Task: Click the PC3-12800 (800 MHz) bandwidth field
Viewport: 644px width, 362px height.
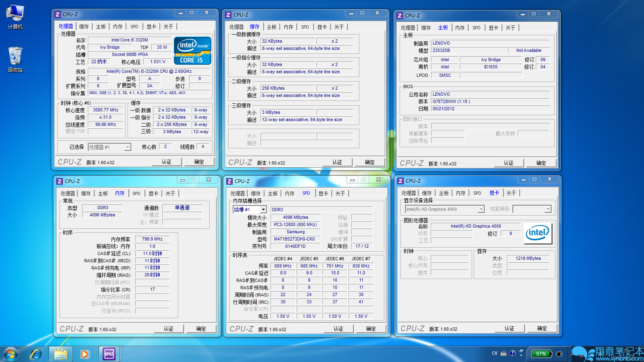Action: 295,225
